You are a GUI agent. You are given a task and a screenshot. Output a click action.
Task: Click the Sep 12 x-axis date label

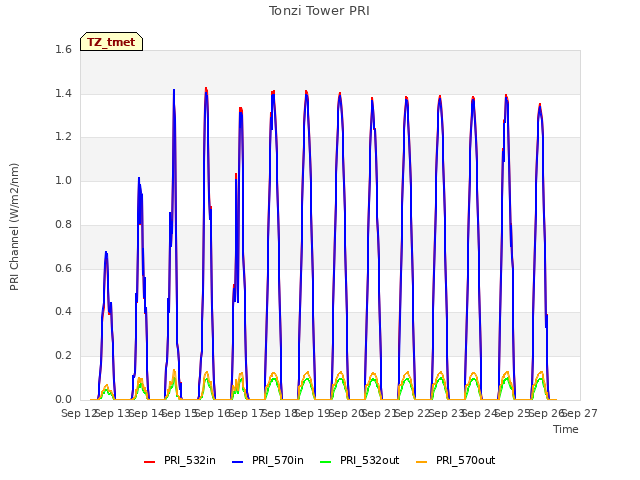tap(79, 414)
